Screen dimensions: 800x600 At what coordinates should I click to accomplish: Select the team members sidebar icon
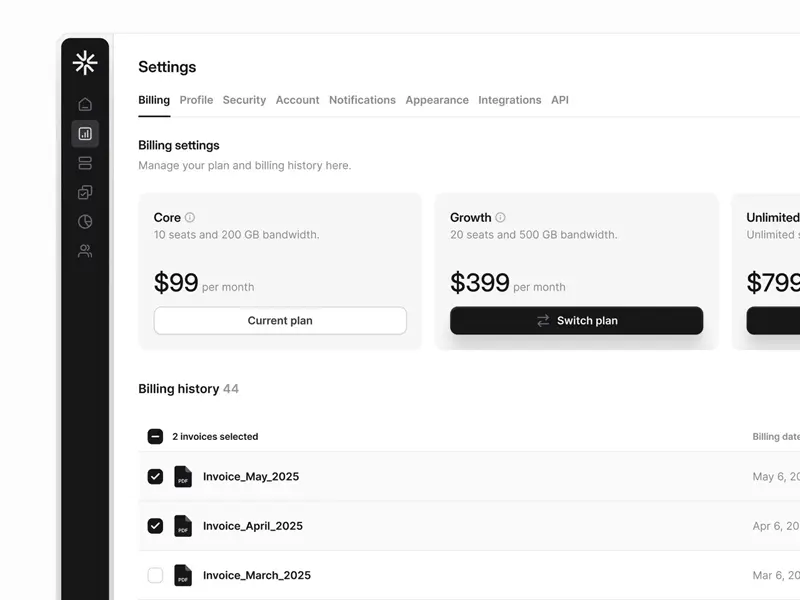85,251
